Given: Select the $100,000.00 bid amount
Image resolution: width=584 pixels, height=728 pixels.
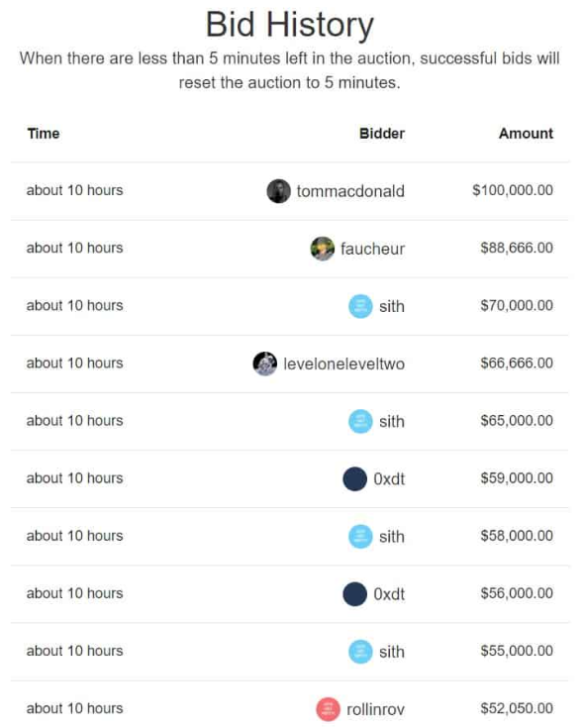Looking at the screenshot, I should pyautogui.click(x=513, y=190).
